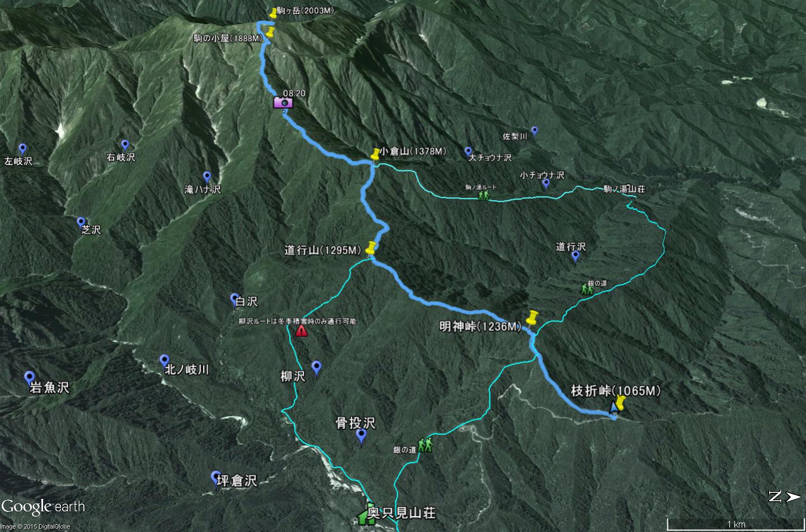Screen dimensions: 806x532
Task: Click the north arrow compass indicator
Action: pyautogui.click(x=784, y=496)
